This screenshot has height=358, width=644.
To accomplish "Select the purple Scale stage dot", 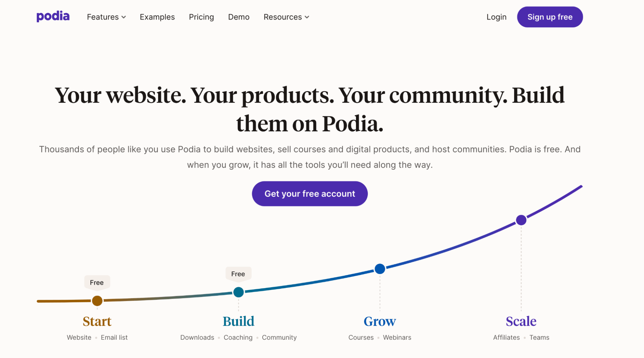I will pos(521,220).
